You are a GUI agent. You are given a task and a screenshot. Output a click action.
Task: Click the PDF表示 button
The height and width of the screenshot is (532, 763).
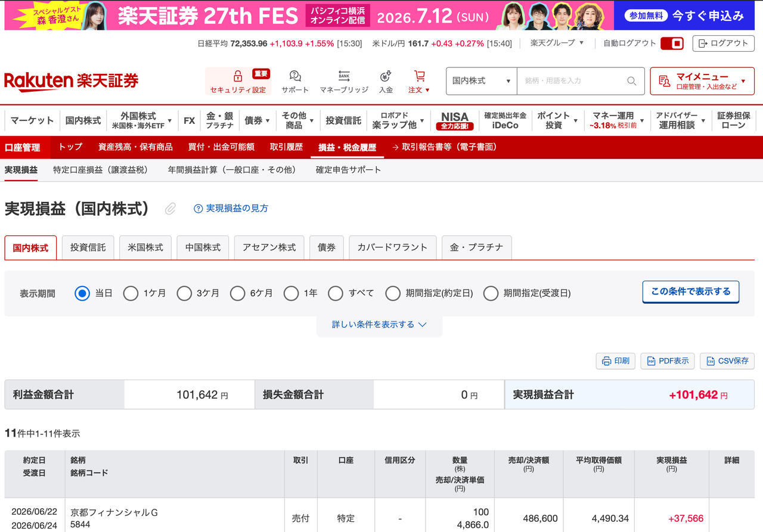668,361
